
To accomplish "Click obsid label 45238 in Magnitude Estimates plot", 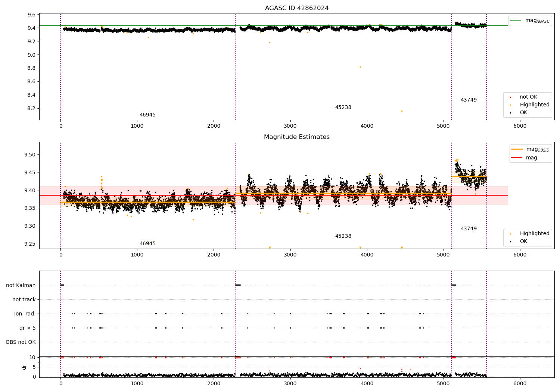I will [343, 236].
